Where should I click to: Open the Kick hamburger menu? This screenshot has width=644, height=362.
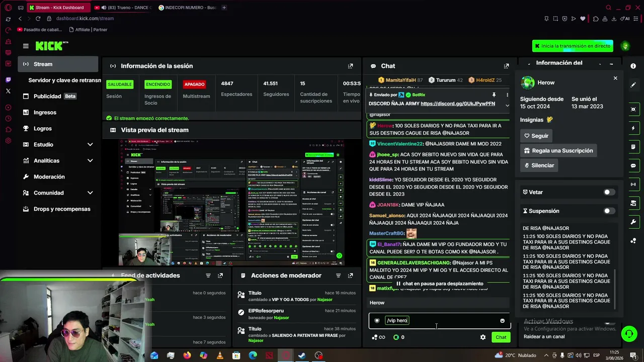26,46
